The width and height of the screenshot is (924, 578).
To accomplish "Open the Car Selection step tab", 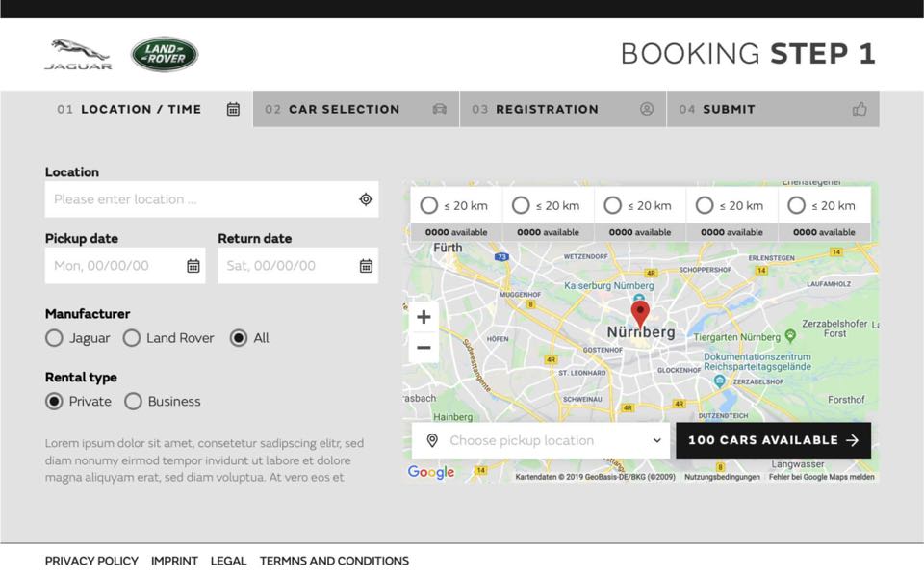I will pyautogui.click(x=355, y=109).
